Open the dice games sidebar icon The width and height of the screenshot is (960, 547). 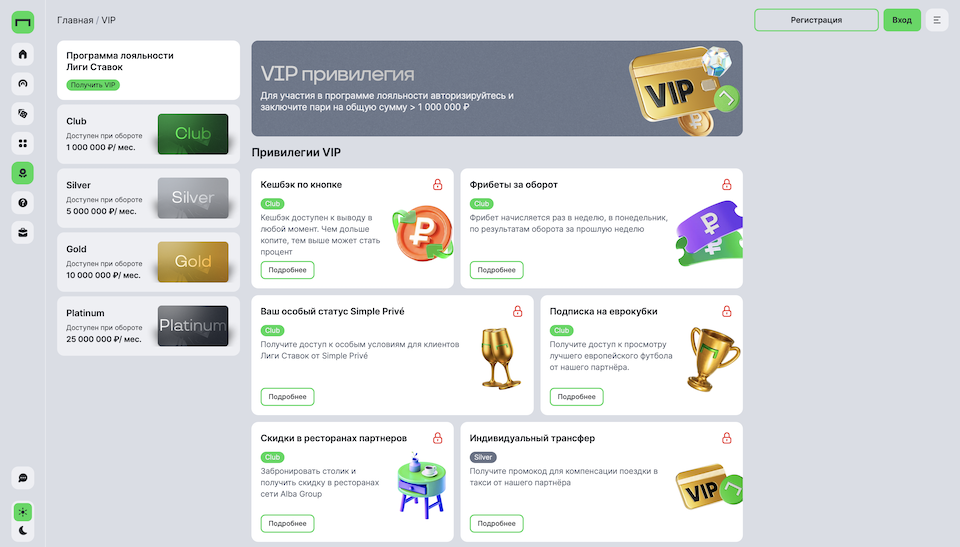[23, 113]
